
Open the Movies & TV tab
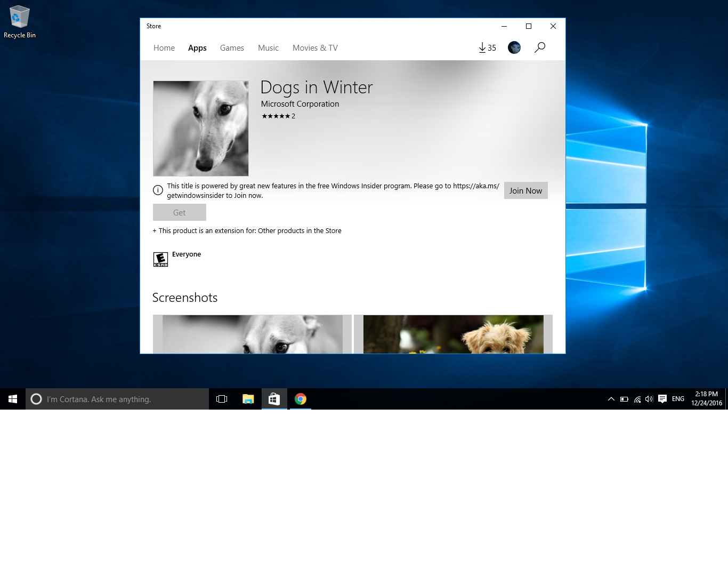coord(315,48)
